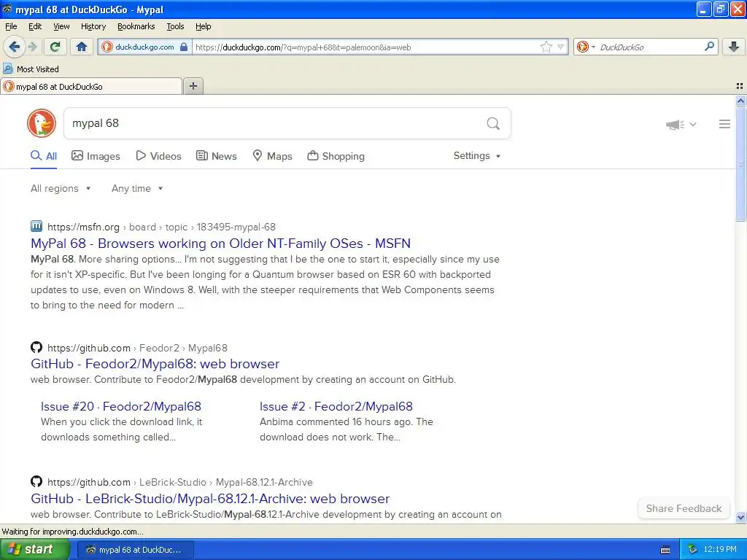Open the Bookmarks menu

[x=136, y=26]
